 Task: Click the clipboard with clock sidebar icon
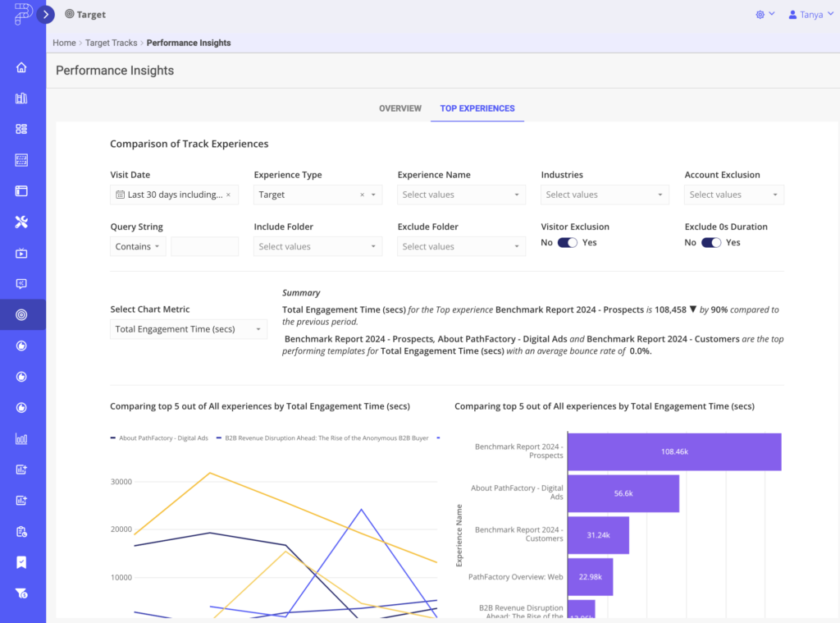[21, 532]
